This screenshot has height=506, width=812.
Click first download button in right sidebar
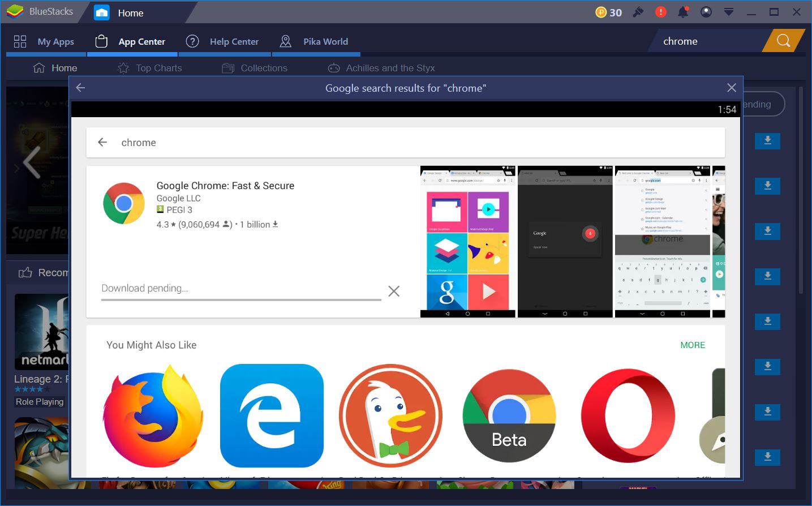pyautogui.click(x=767, y=141)
